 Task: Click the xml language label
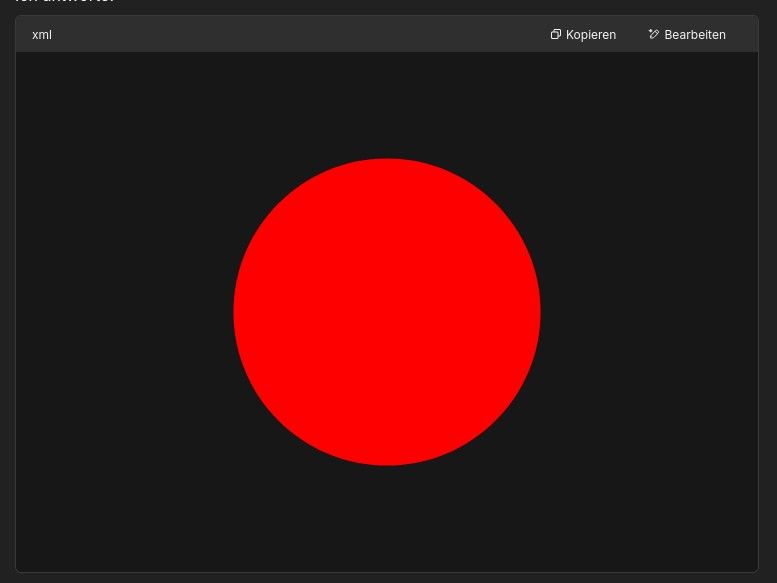pyautogui.click(x=42, y=35)
